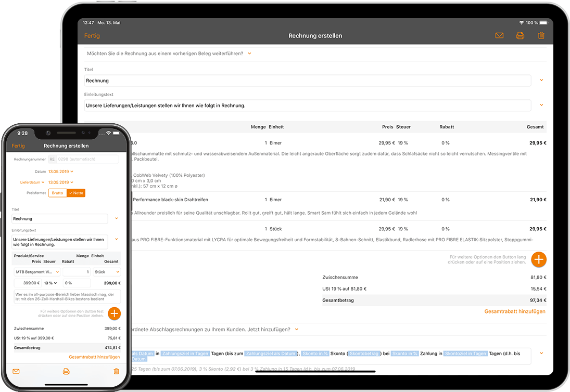Tap Zahlungsziel als Datum placeholder after 'bis zum'
Image resolution: width=570 pixels, height=392 pixels.
271,354
